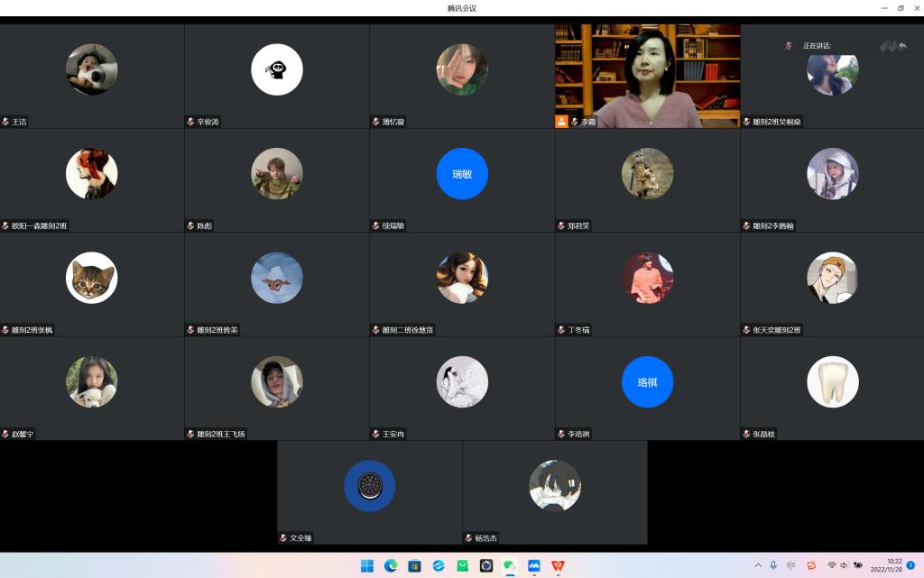Open the notification center badge

coord(910,565)
